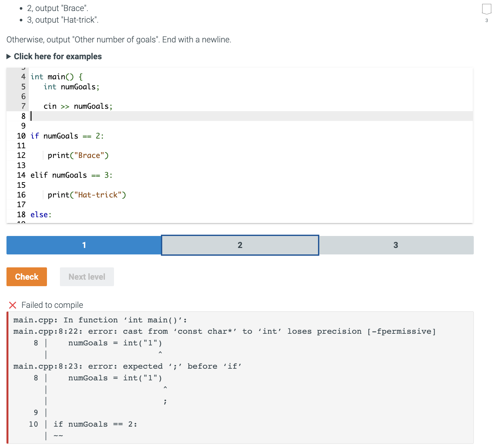Click the red X failure icon
The height and width of the screenshot is (448, 500).
pyautogui.click(x=13, y=305)
